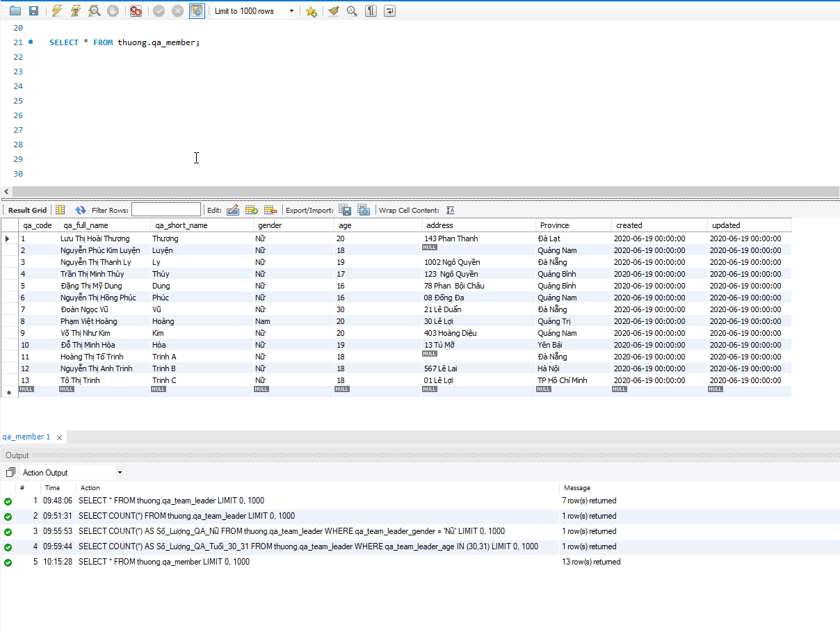Viewport: 840px width, 632px height.
Task: Execute the query with lightning bolt icon
Action: pos(57,11)
